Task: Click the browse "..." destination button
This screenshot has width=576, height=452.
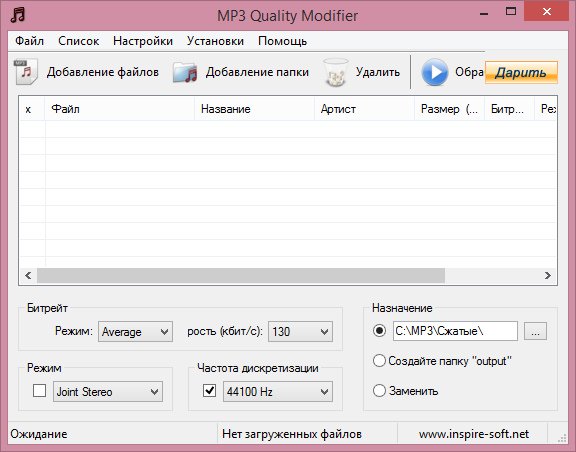Action: click(535, 331)
